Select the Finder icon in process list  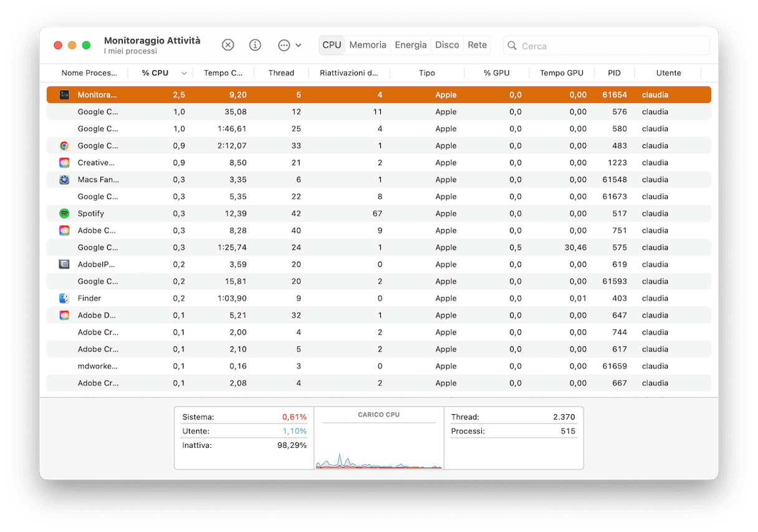point(64,298)
